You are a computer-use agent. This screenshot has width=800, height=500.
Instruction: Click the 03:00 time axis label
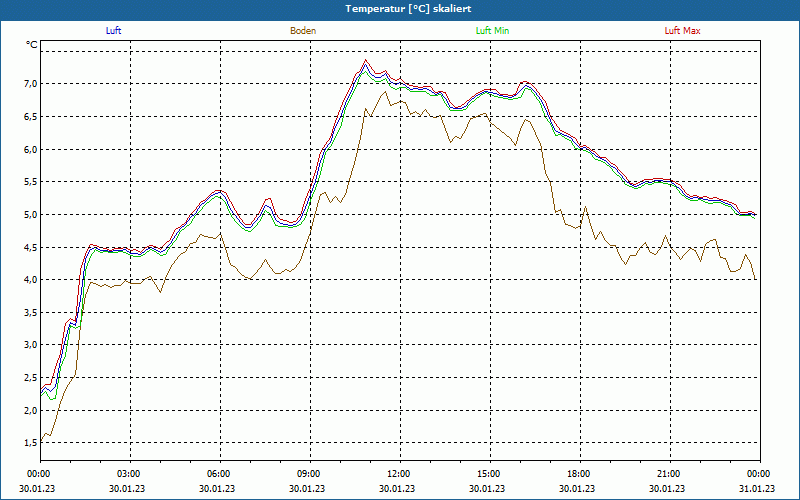pos(129,474)
